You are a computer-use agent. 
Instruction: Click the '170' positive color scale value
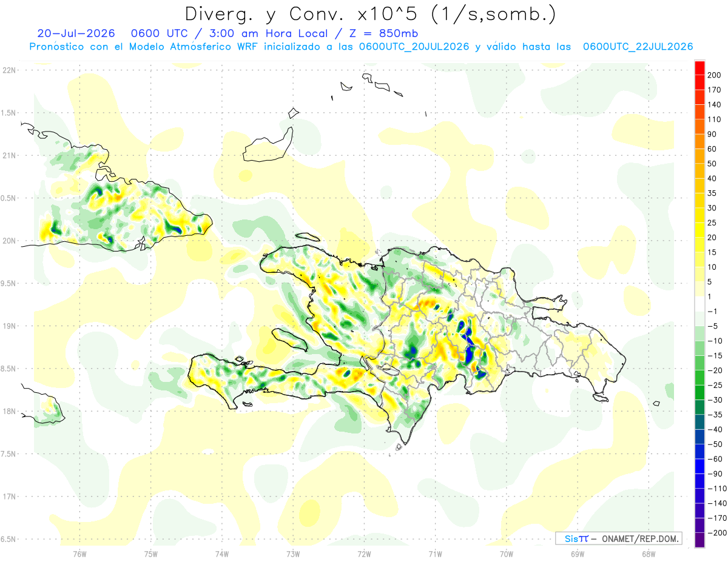(x=713, y=90)
